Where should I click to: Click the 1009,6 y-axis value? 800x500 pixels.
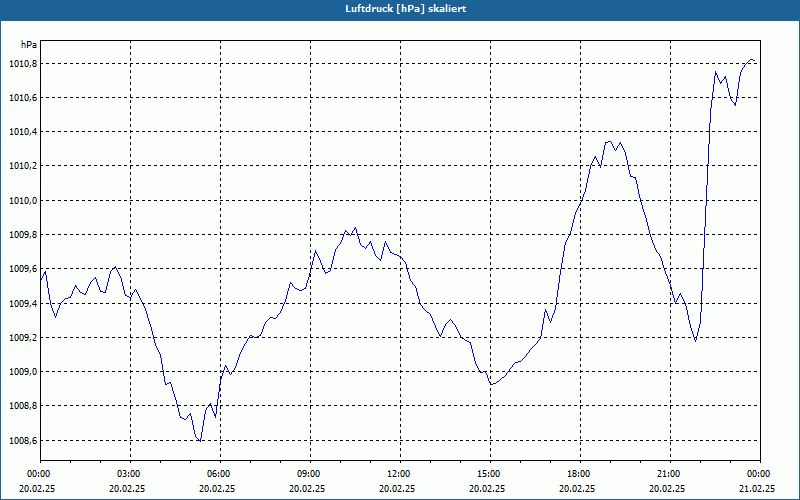click(x=23, y=269)
